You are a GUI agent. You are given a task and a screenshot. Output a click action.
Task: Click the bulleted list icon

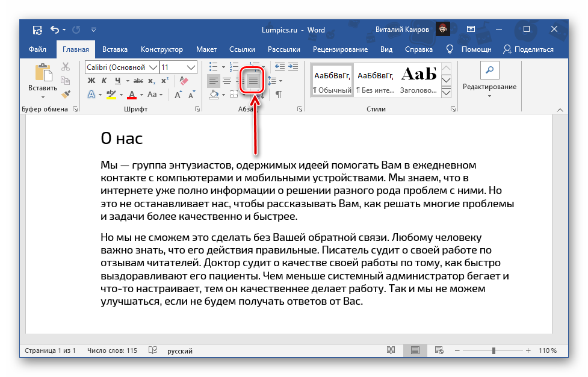(213, 67)
